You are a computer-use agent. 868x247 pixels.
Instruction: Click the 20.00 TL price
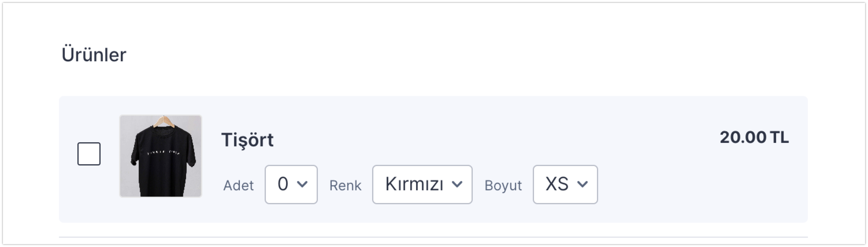[754, 138]
